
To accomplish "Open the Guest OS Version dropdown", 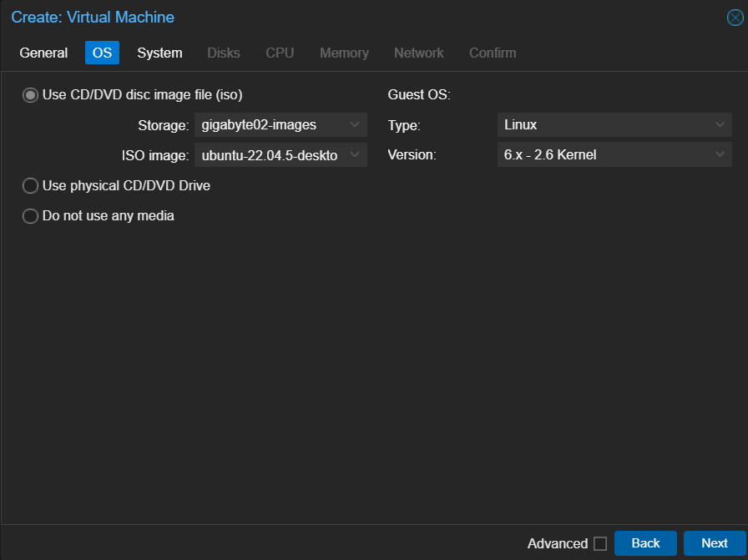I will pos(720,155).
